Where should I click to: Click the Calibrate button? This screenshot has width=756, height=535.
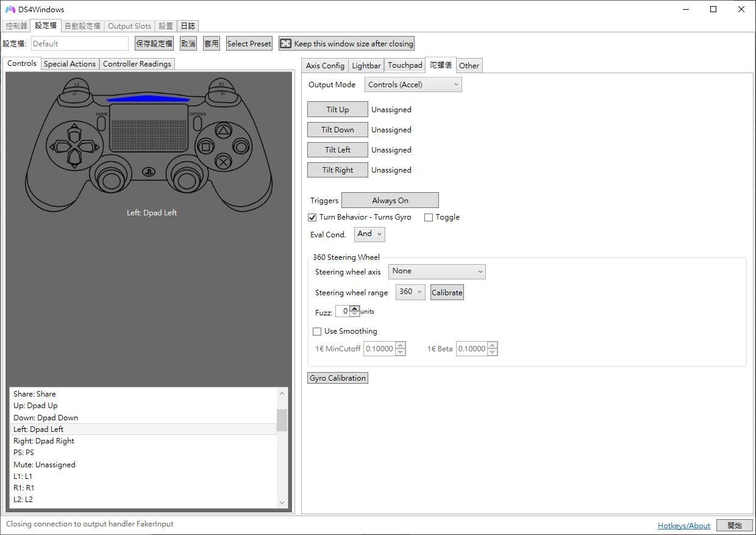click(447, 292)
